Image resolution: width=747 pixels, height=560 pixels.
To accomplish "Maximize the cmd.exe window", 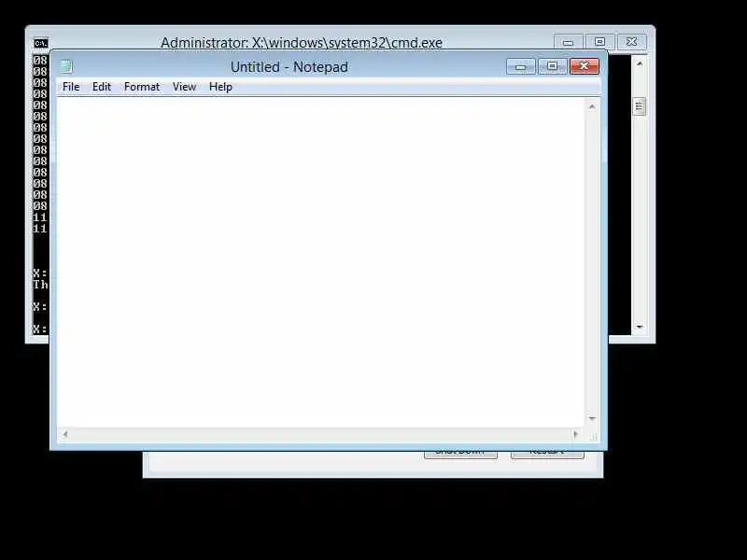I will click(x=599, y=42).
